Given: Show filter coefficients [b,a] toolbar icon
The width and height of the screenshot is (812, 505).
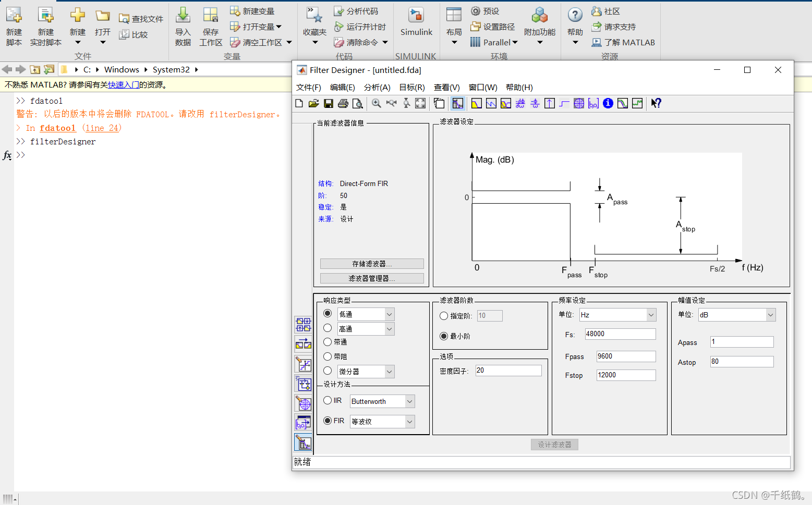Looking at the screenshot, I should pos(593,103).
